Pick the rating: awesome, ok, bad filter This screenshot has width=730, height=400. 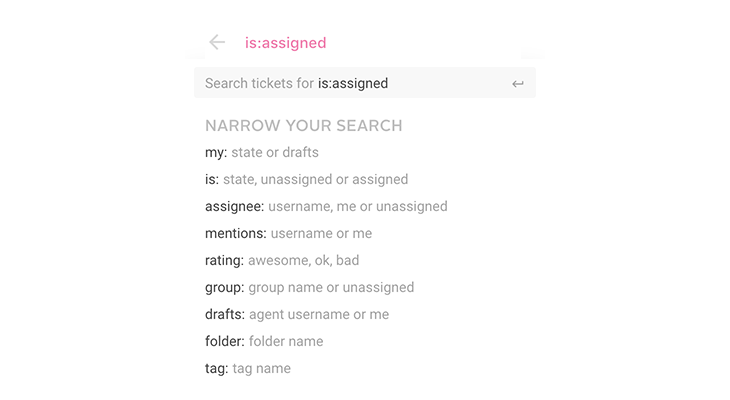pos(282,260)
